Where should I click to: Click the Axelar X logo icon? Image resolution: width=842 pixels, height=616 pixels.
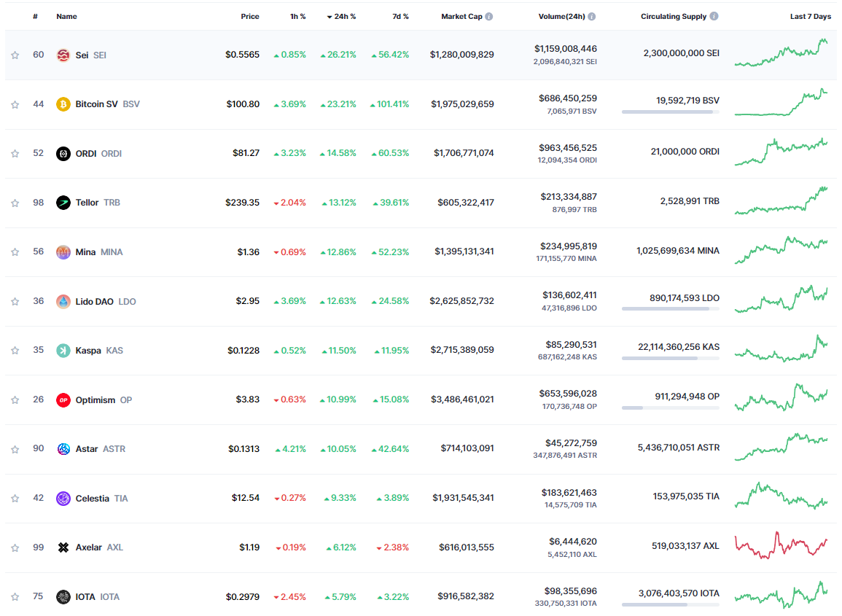pos(63,547)
